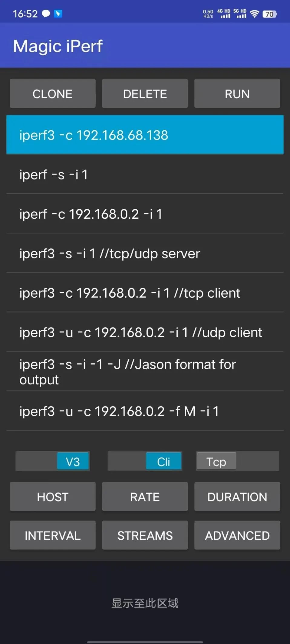290x644 pixels.
Task: Open the ADVANCED options
Action: click(x=237, y=535)
